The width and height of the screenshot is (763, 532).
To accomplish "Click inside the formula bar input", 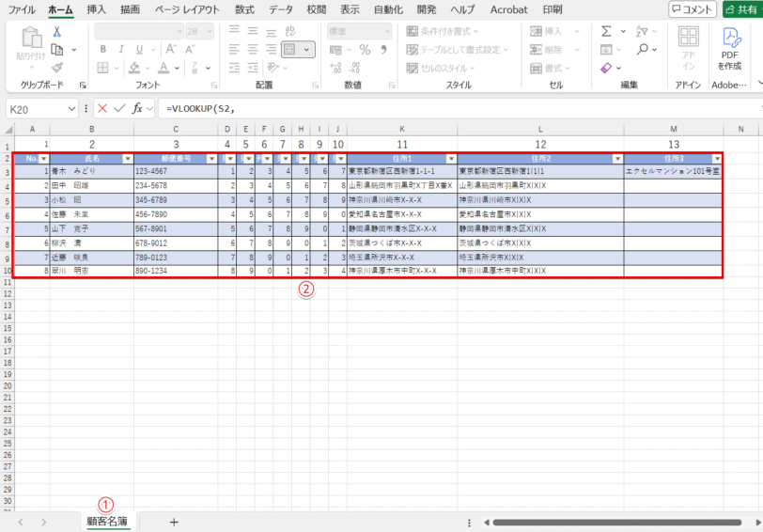I will pyautogui.click(x=451, y=108).
